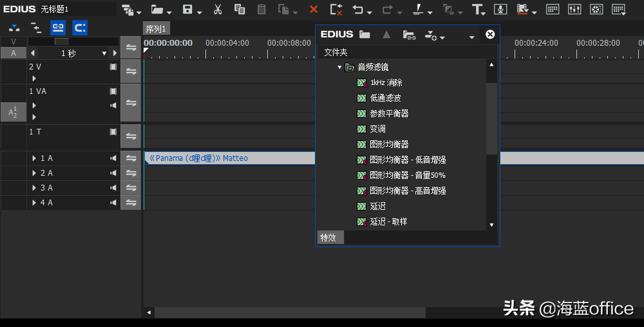The width and height of the screenshot is (644, 327).
Task: Select the 变调 effect
Action: (377, 129)
